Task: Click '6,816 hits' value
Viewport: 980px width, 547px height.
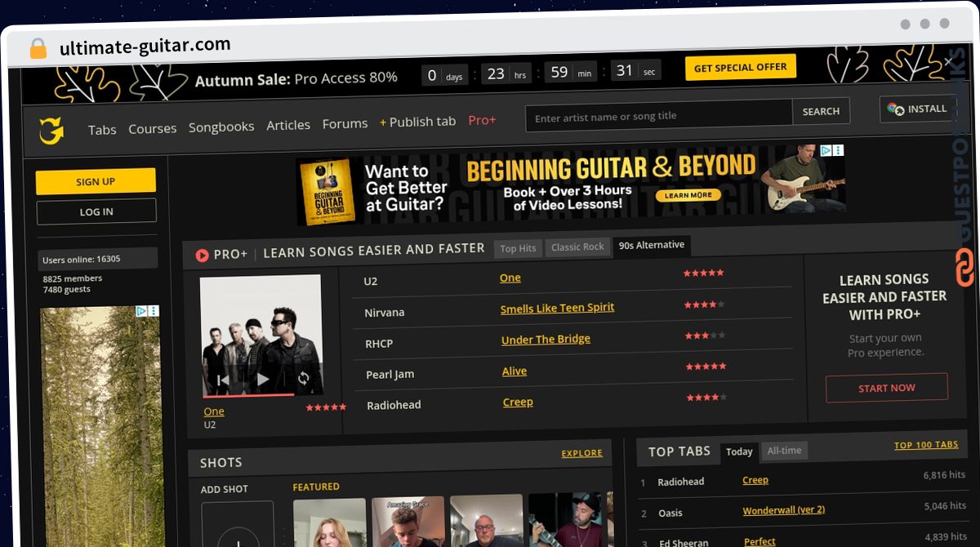Action: [944, 474]
